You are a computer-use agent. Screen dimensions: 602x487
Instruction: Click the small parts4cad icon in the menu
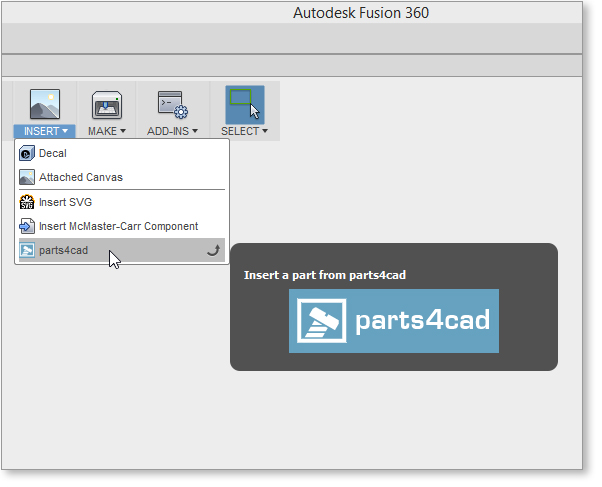(27, 250)
